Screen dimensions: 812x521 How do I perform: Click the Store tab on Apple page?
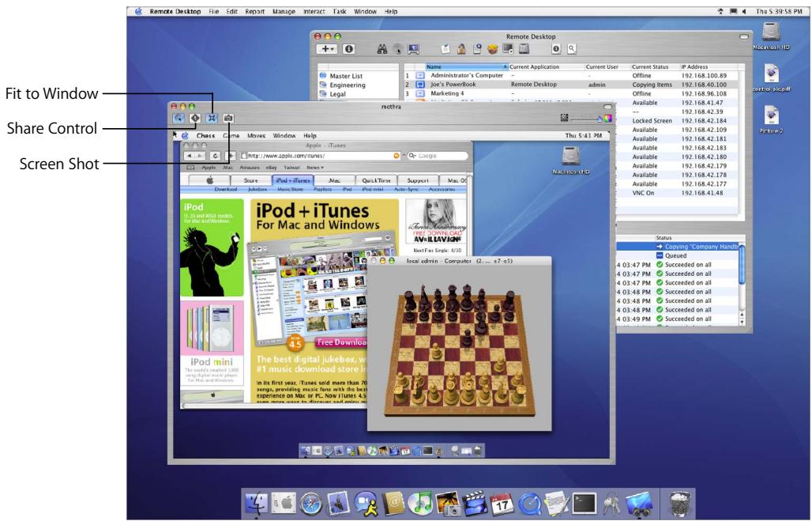click(251, 180)
